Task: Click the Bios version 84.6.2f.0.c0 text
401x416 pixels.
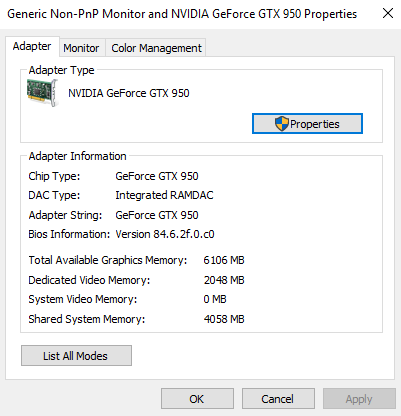Action: point(165,234)
